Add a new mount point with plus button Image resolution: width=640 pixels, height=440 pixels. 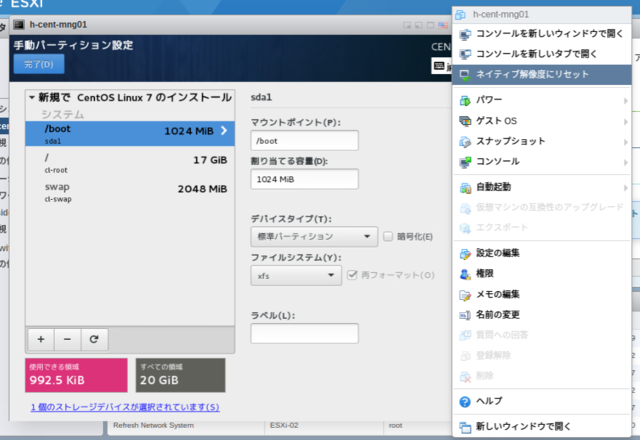41,340
